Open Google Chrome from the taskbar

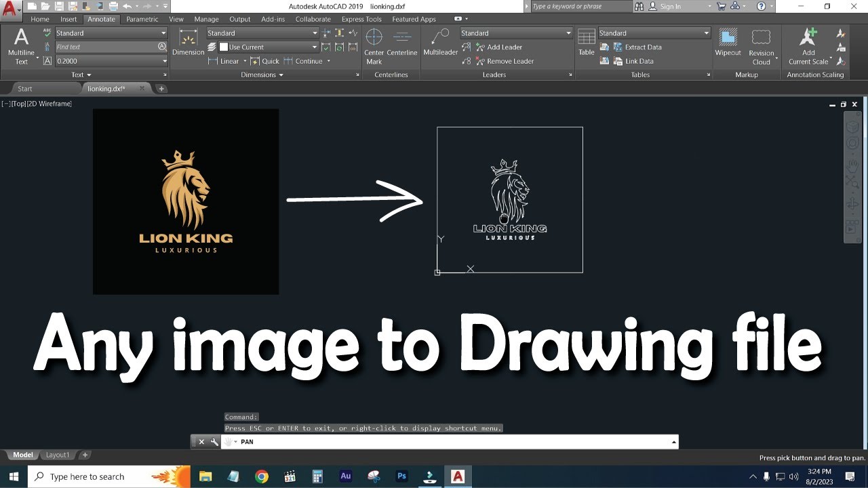pos(262,476)
